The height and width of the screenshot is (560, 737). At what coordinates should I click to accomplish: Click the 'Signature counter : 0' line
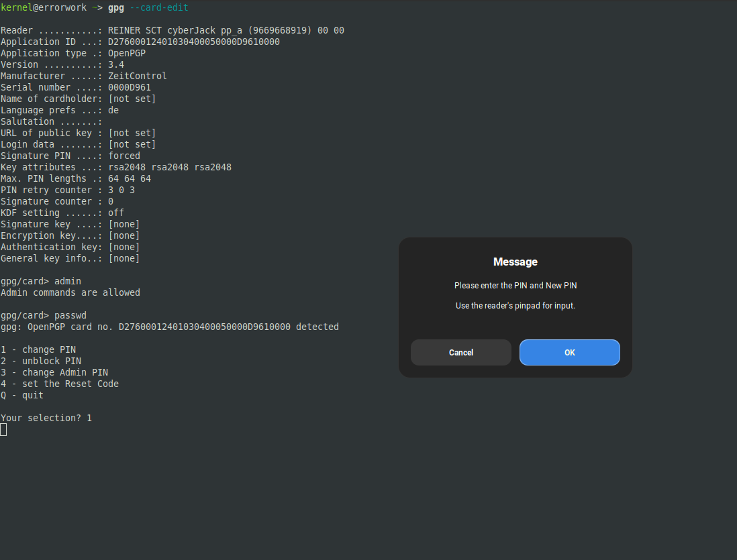click(x=57, y=202)
